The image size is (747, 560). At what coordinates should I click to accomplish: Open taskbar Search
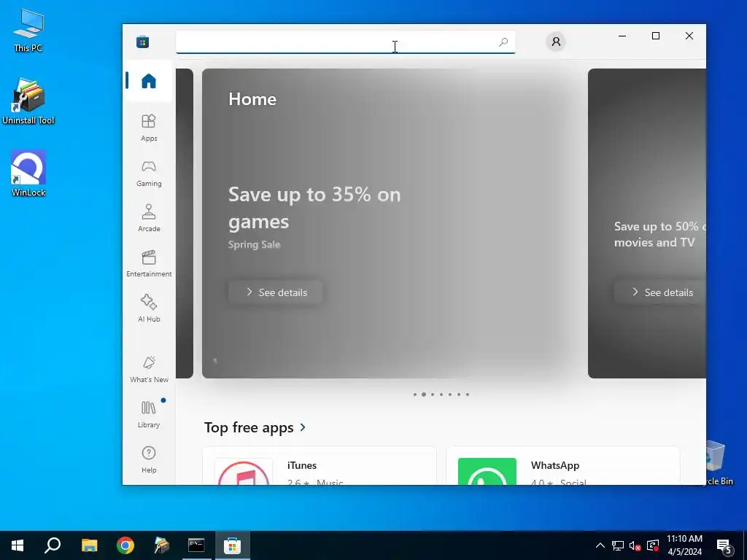[x=53, y=545]
